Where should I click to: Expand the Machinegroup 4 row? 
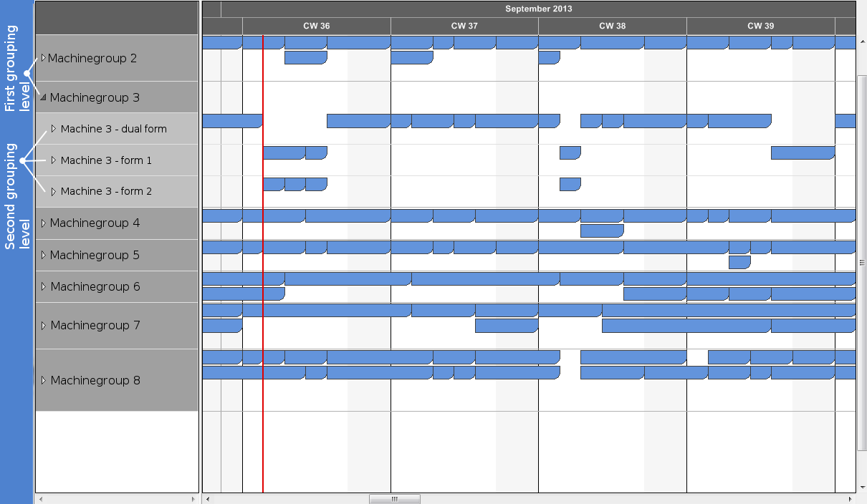[43, 223]
